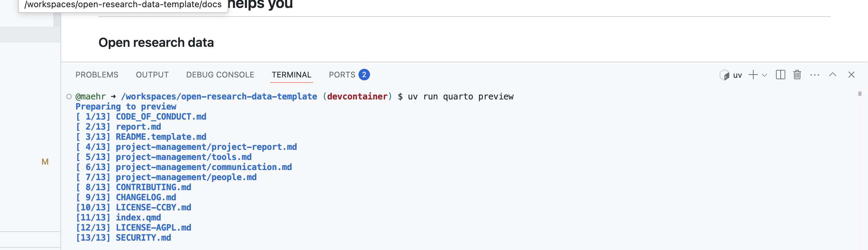Click index.qmd in terminal output
868x250 pixels.
click(138, 218)
